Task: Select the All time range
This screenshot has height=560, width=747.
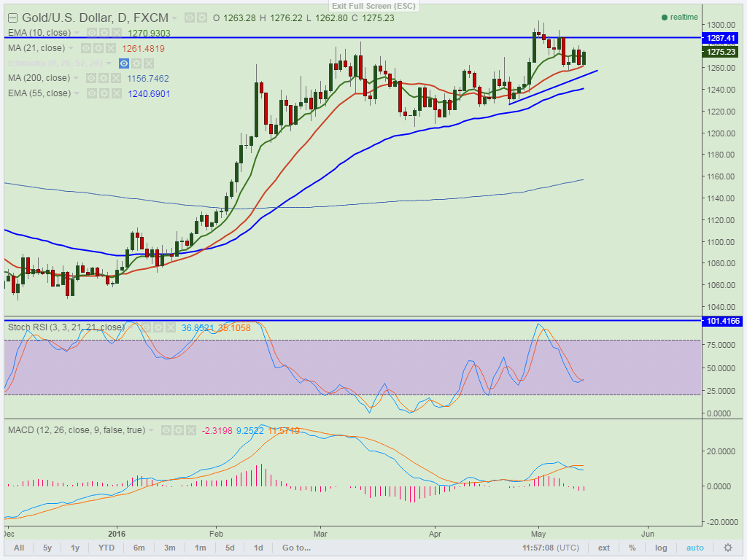Action: coord(19,548)
